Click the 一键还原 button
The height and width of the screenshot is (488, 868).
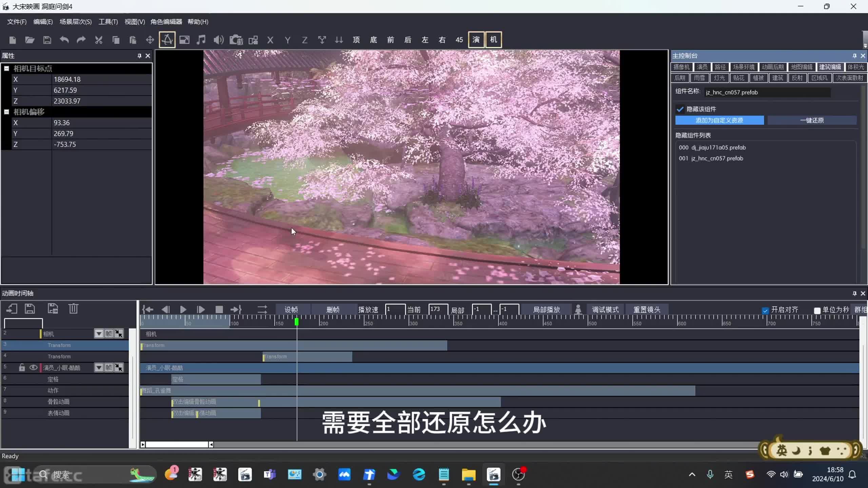pyautogui.click(x=812, y=120)
